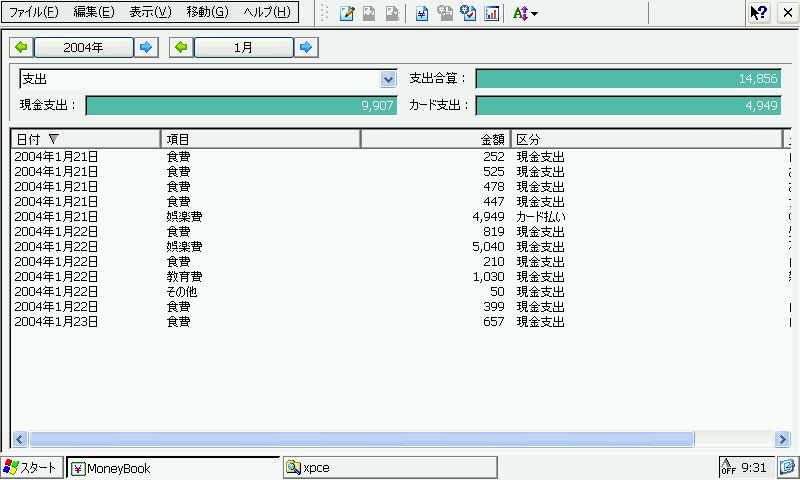Open the sort A-Z toolbar dropdown
Viewport: 800px width, 480px height.
[525, 13]
